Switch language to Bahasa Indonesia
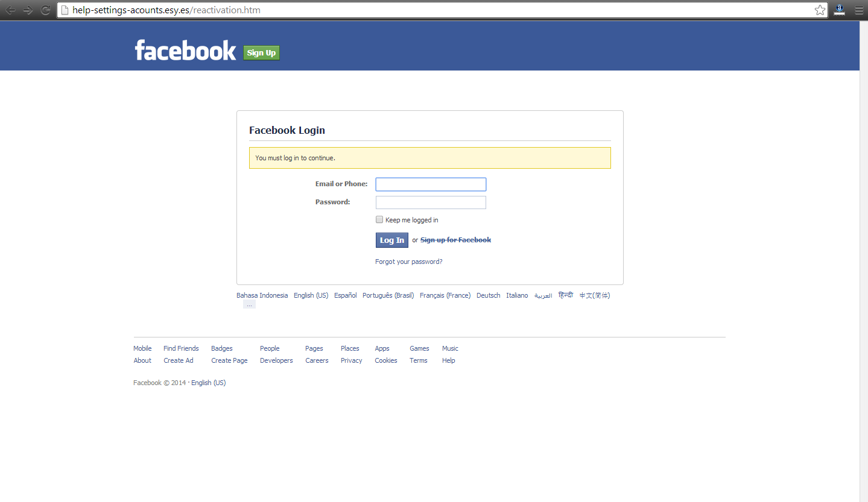The image size is (868, 502). coord(262,295)
